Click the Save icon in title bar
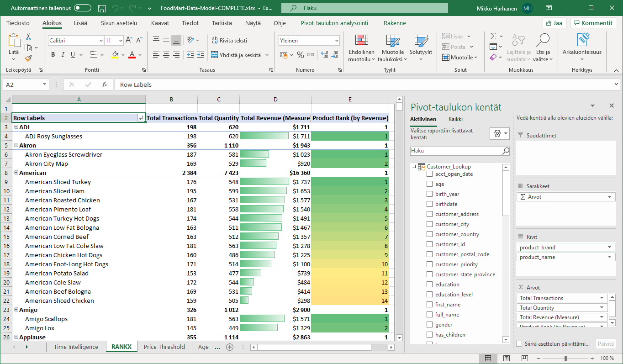The height and width of the screenshot is (364, 623). [x=102, y=8]
